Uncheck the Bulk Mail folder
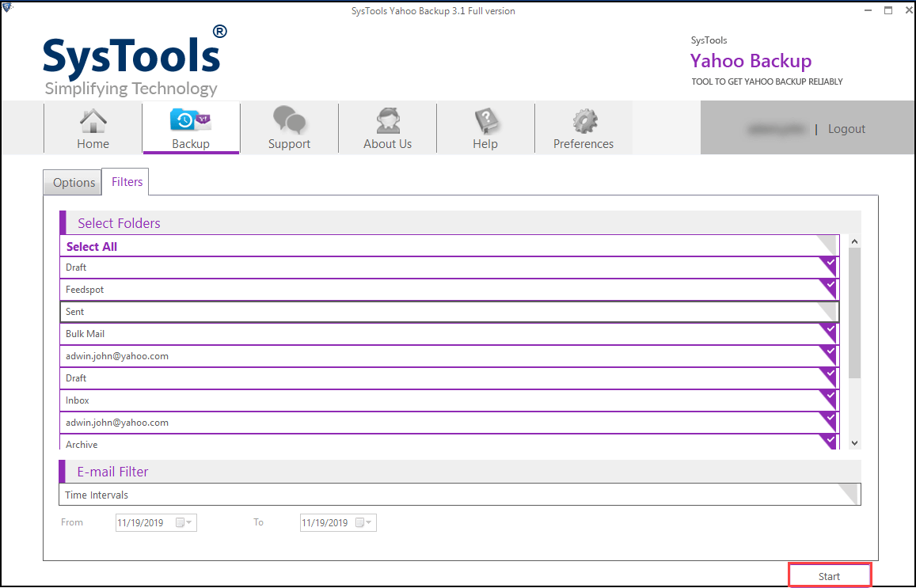916x588 pixels. click(828, 333)
